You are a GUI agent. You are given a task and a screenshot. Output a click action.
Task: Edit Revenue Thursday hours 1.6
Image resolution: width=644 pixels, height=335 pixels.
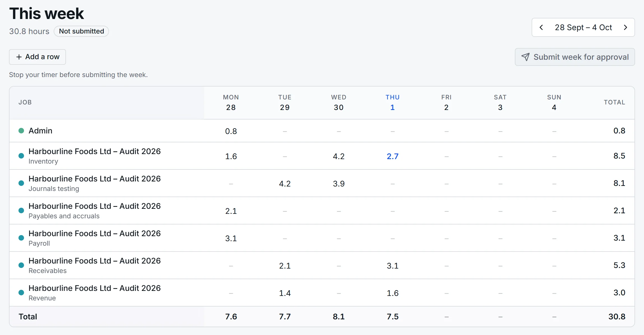click(x=392, y=293)
